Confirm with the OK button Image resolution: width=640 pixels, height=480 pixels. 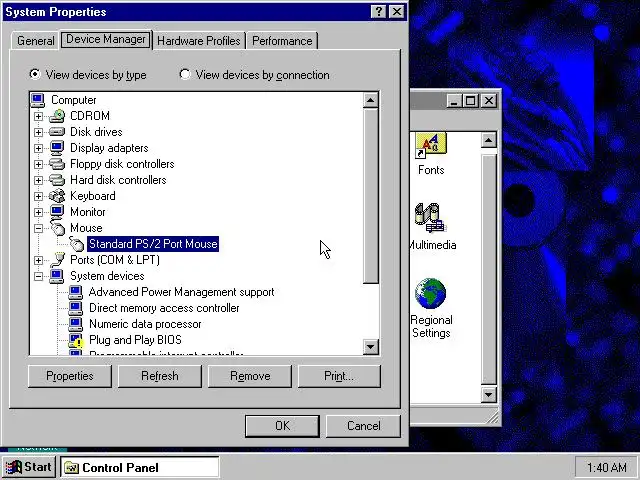pos(282,426)
